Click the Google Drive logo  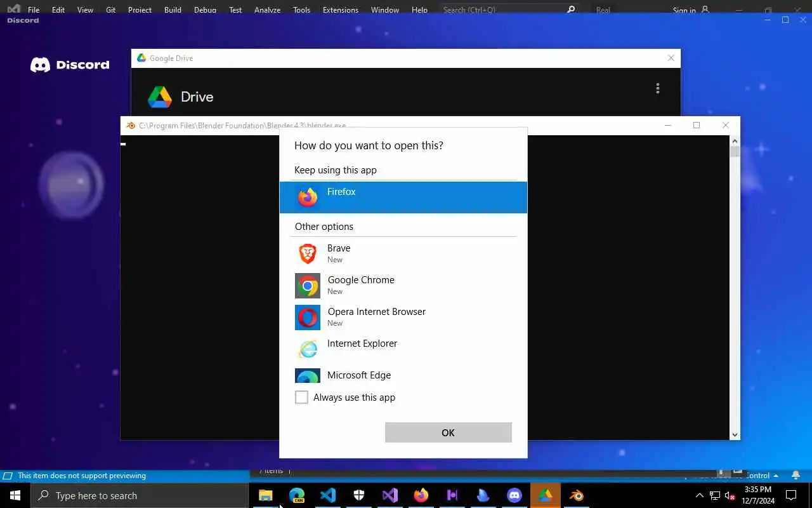160,97
